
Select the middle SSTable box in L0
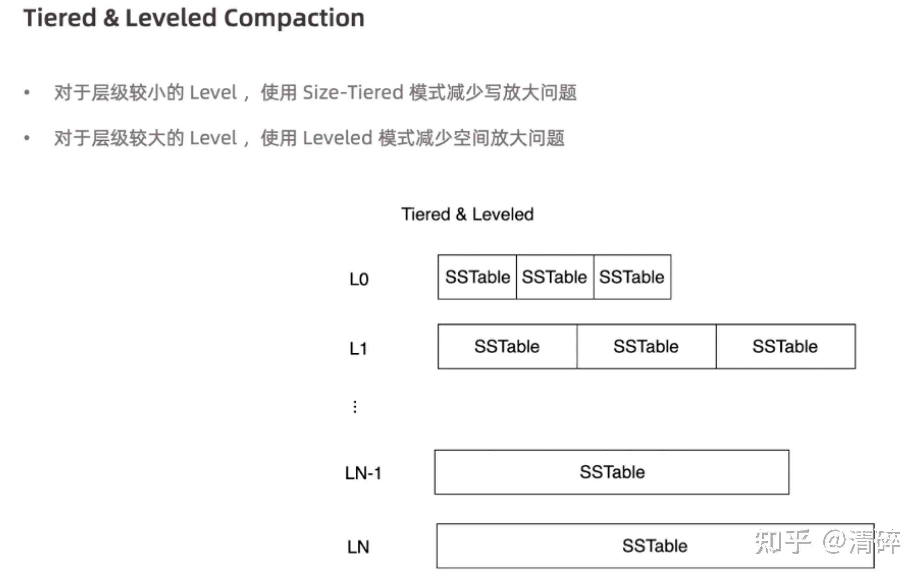coord(555,277)
